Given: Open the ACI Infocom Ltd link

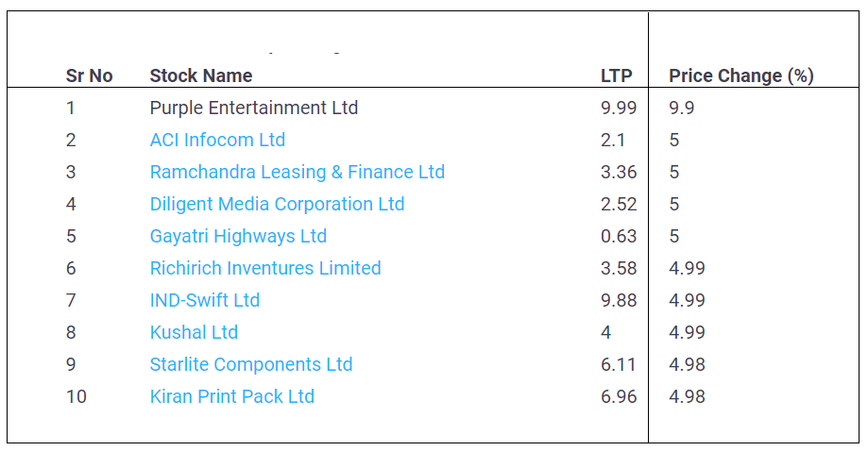Looking at the screenshot, I should 217,140.
